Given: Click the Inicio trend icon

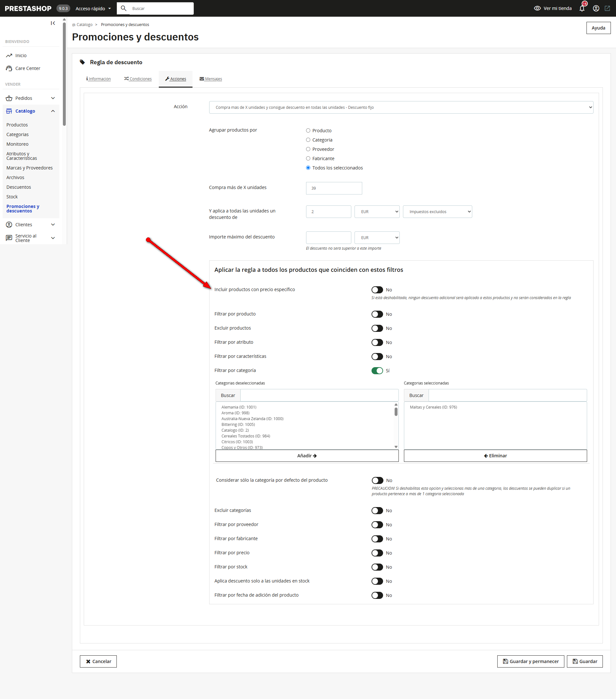Looking at the screenshot, I should (9, 56).
